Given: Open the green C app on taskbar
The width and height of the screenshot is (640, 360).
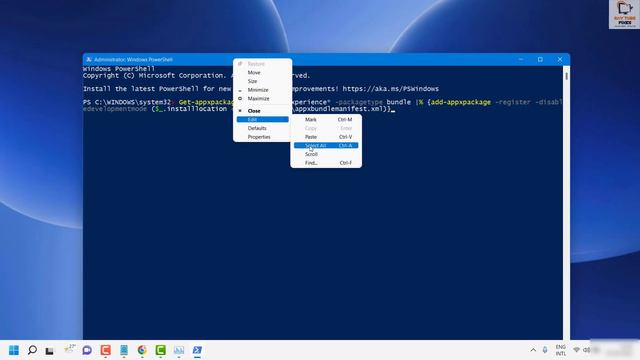Looking at the screenshot, I should (x=160, y=350).
